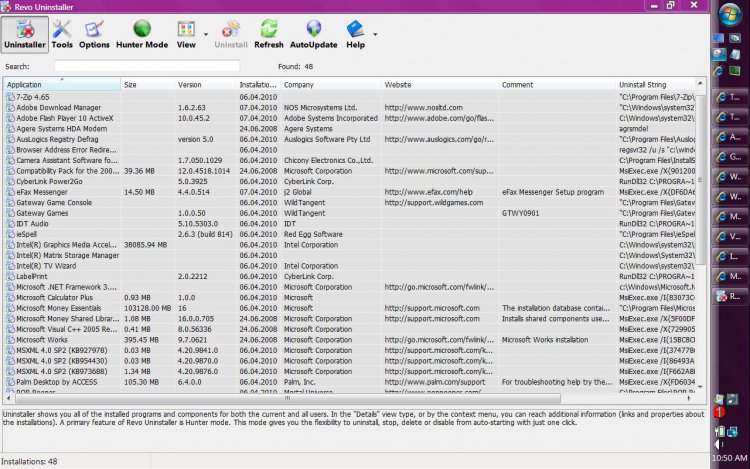750x469 pixels.
Task: Click the greyed Uninstall toolbar icon
Action: pyautogui.click(x=231, y=34)
